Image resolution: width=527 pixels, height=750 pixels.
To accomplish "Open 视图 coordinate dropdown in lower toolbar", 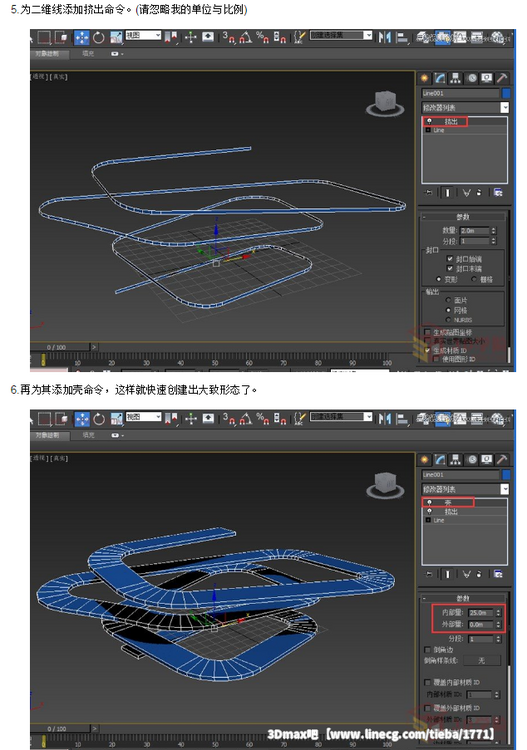I will coord(143,417).
